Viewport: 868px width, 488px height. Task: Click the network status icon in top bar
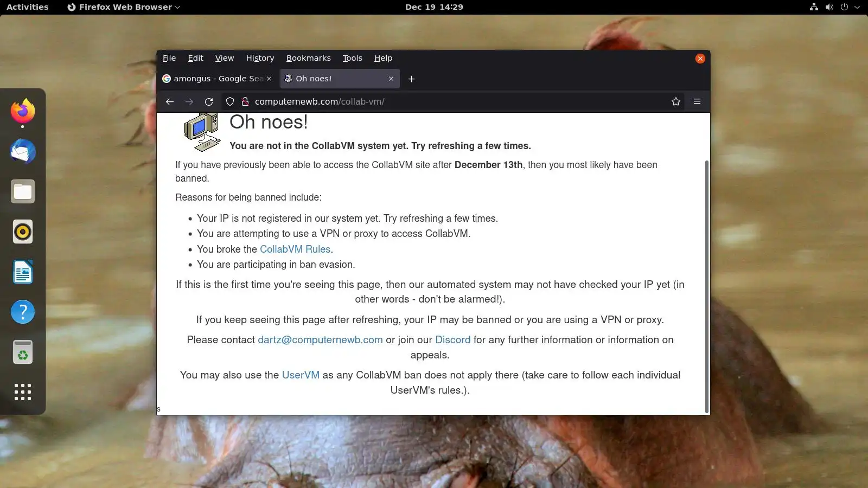point(814,7)
